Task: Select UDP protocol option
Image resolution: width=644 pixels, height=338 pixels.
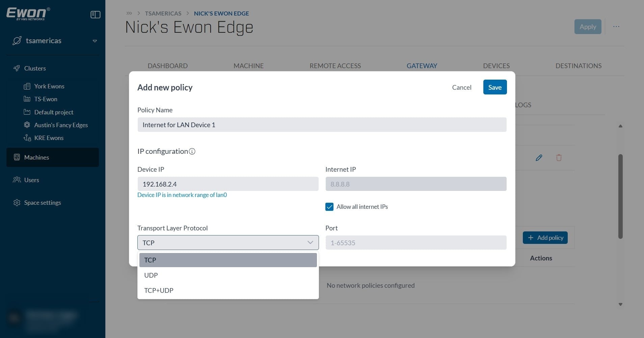Action: (228, 275)
